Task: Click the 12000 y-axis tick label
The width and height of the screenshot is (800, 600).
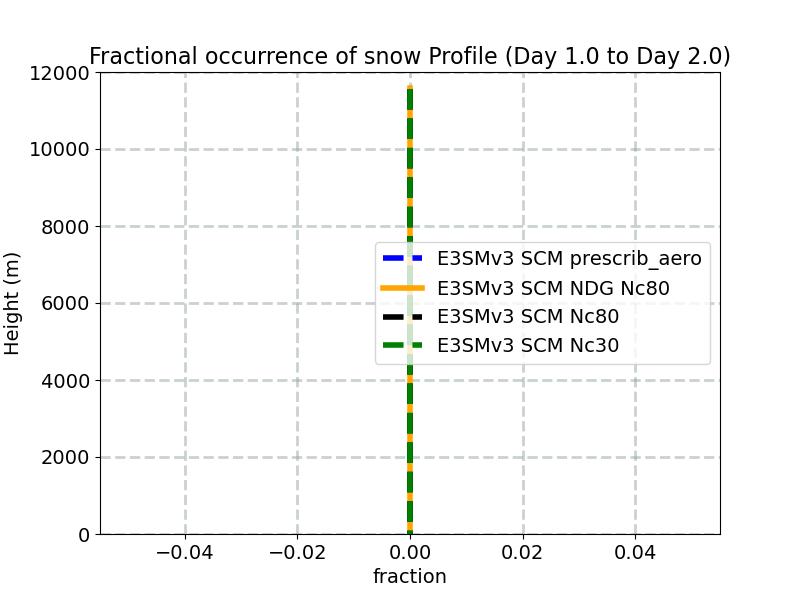Action: click(59, 73)
